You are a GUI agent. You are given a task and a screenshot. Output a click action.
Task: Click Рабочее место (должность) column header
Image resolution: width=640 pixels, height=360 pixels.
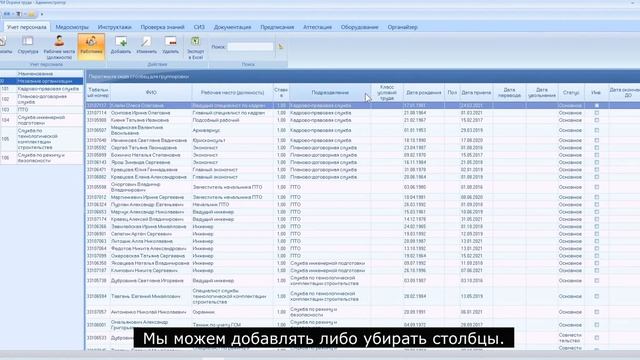(x=232, y=93)
